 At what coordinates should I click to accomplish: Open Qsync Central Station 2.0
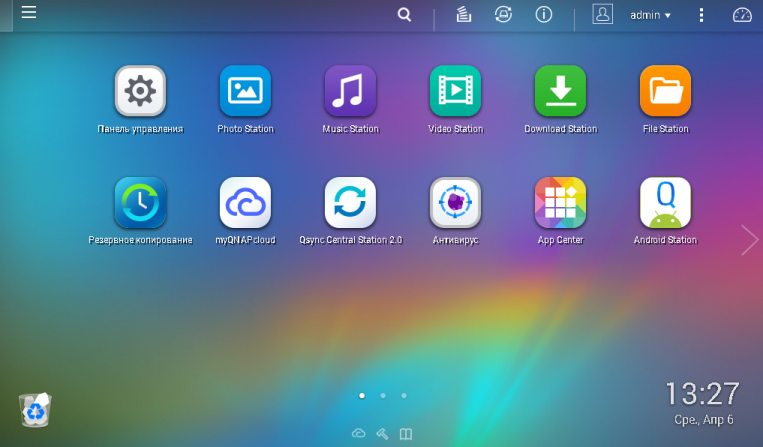pyautogui.click(x=350, y=202)
